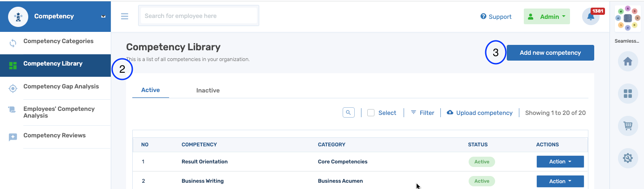Expand Action dropdown for Result Orientation
Viewport: 644px width, 189px height.
tap(560, 162)
